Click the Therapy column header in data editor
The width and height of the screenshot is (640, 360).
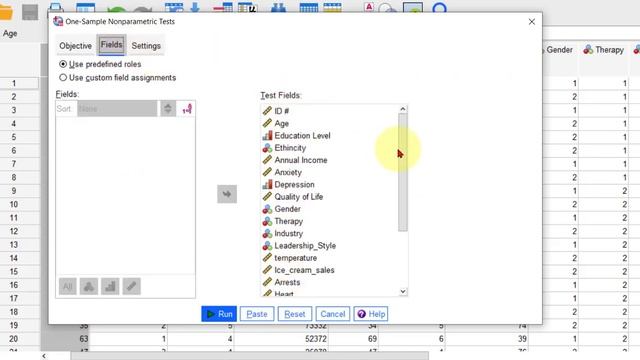pos(604,50)
